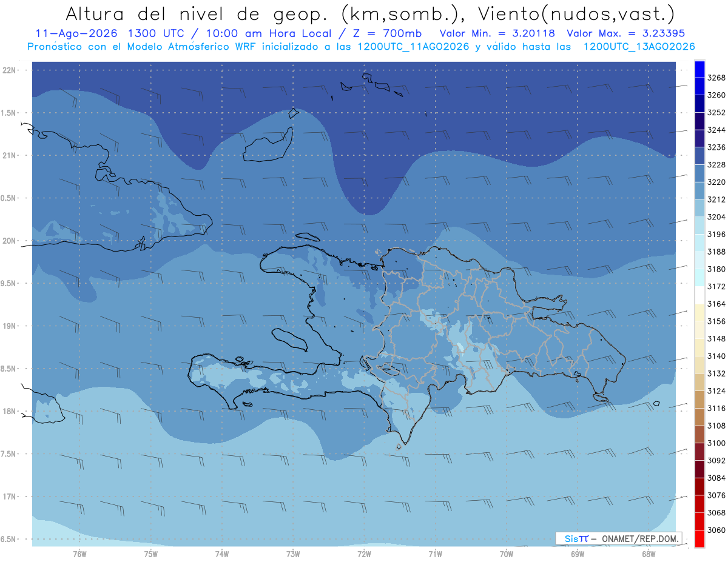
Task: Pick the colorbar swatch between 3212 and 3204
Action: tap(699, 209)
